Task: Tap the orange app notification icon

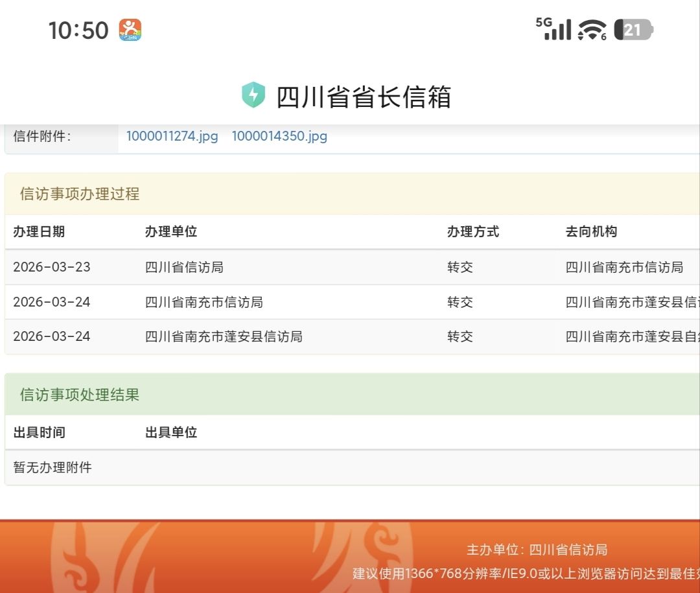Action: pos(130,30)
